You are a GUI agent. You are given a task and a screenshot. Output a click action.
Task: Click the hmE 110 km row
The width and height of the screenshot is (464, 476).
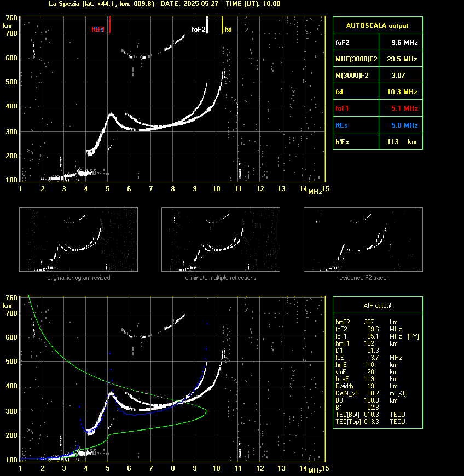tap(367, 365)
